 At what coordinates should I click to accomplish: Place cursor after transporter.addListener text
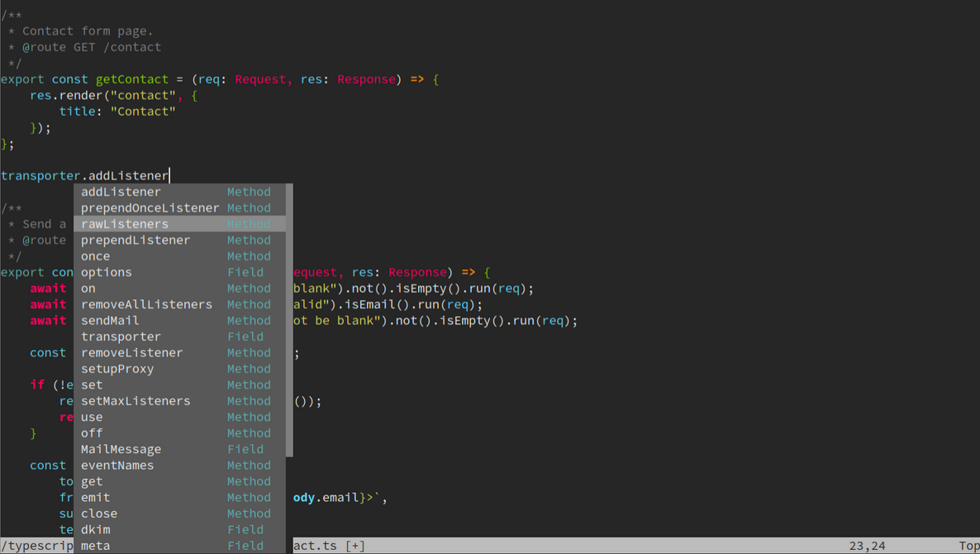click(x=169, y=175)
